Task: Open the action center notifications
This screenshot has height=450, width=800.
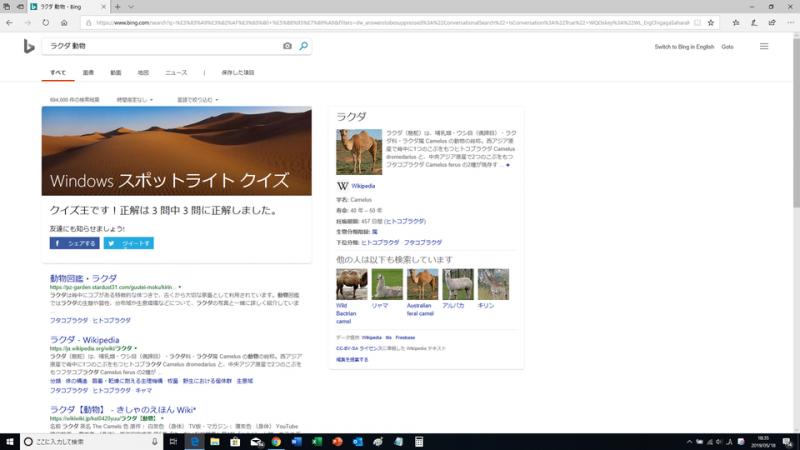Action: pos(788,442)
